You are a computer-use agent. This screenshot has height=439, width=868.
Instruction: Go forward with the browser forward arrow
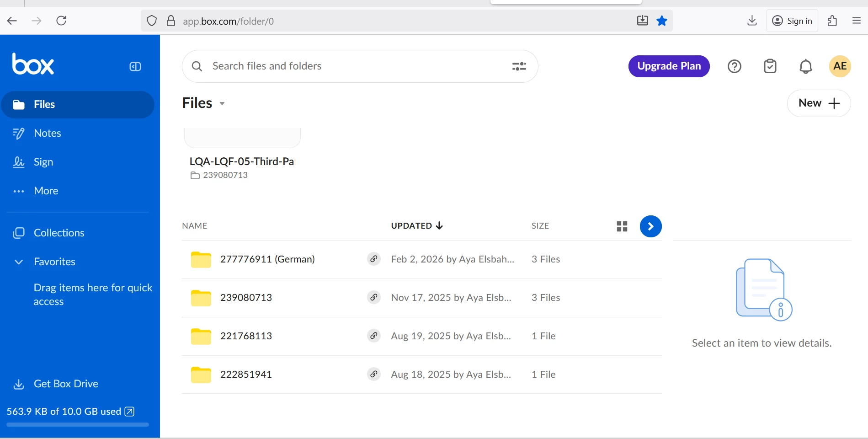[37, 21]
